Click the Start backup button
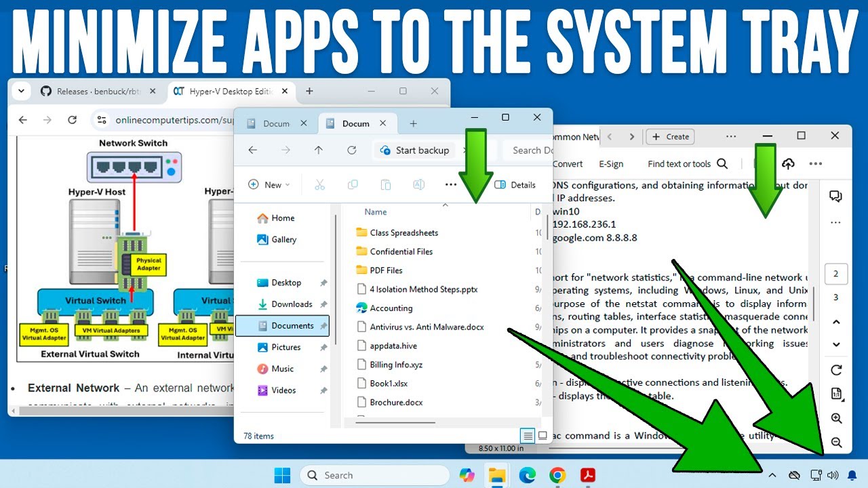Screen dimensions: 868x488 414,150
